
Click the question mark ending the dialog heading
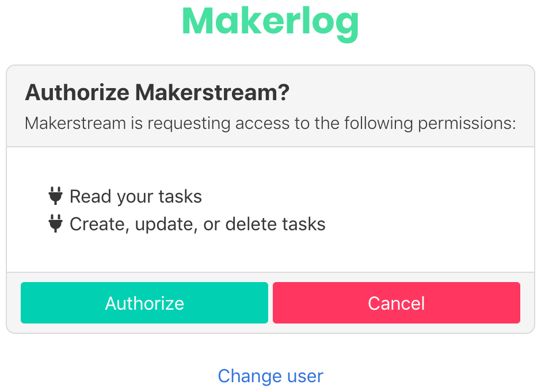pos(282,93)
